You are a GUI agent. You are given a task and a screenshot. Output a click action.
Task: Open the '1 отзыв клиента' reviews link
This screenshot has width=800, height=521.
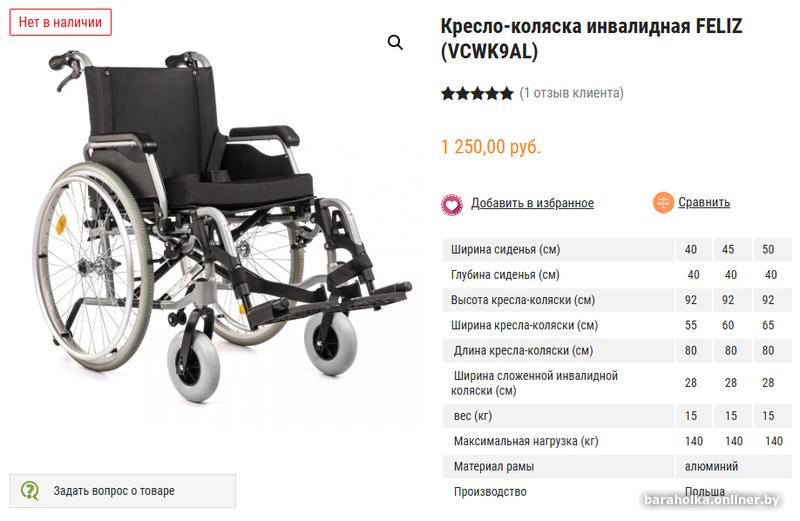(571, 93)
